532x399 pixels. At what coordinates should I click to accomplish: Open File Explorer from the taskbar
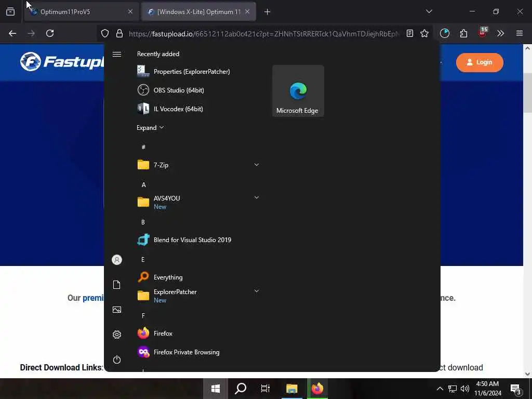(292, 389)
